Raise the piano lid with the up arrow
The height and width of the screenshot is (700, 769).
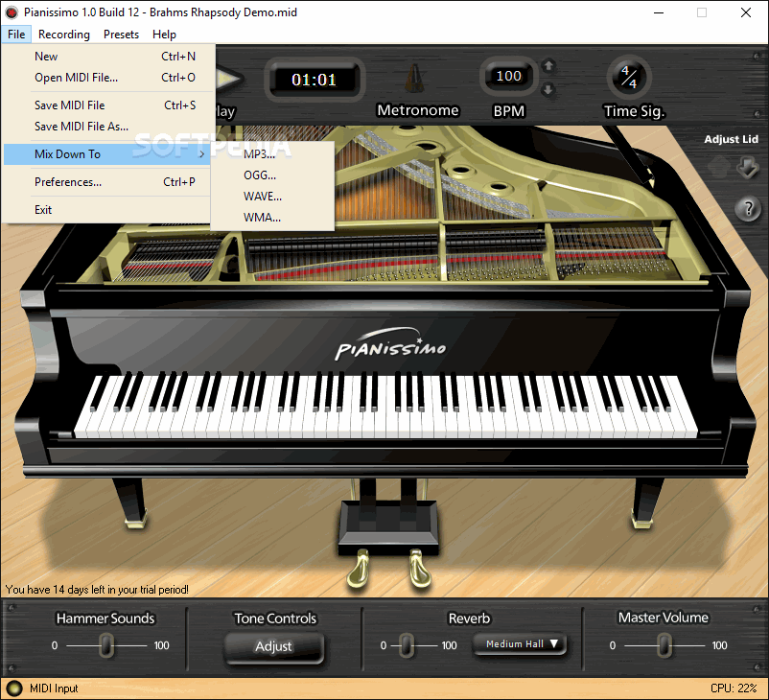(x=718, y=167)
